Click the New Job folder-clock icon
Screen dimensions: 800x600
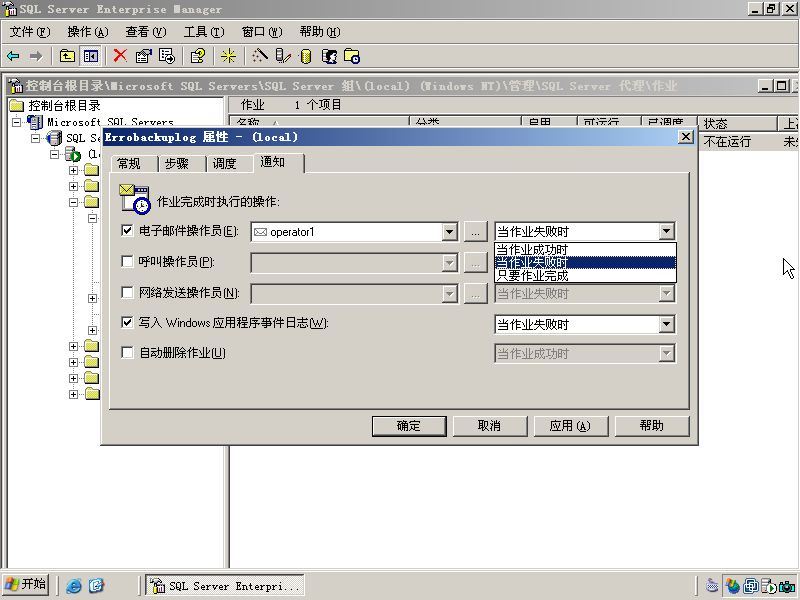coord(352,56)
